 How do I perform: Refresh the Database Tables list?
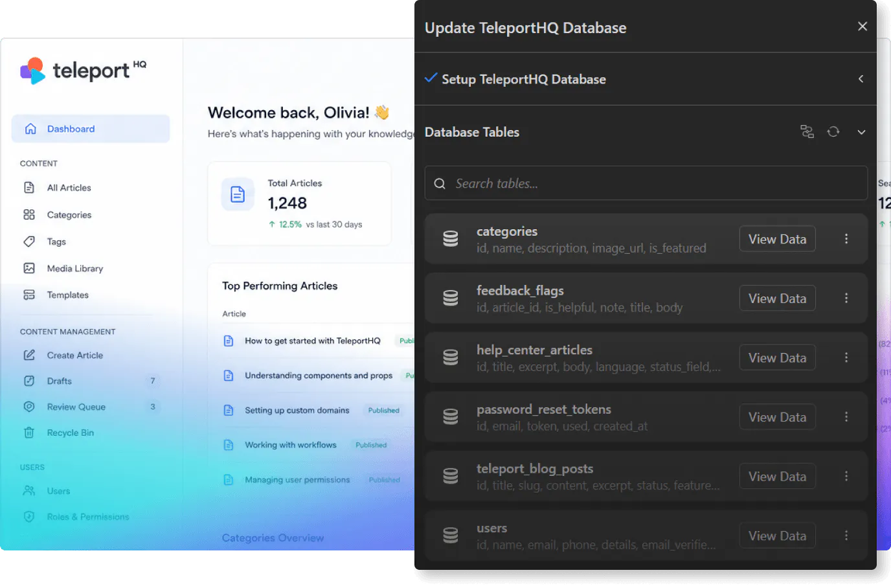(833, 132)
